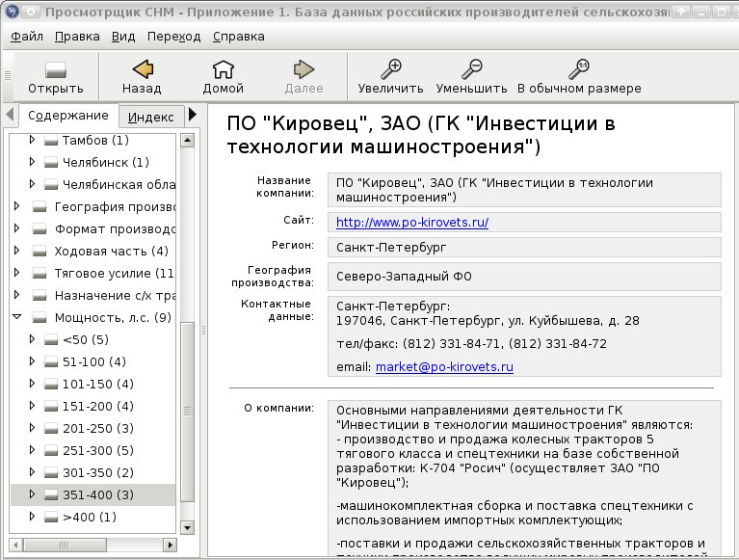Select the 101-150 (4) tree item

[98, 385]
